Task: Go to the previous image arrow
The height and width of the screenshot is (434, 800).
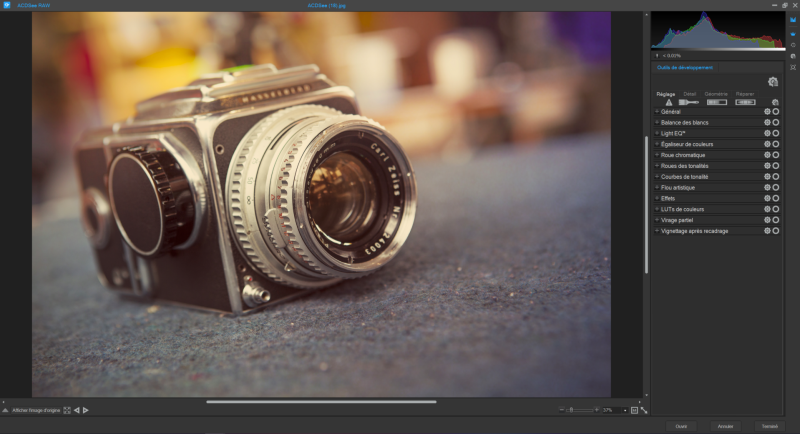Action: coord(77,410)
